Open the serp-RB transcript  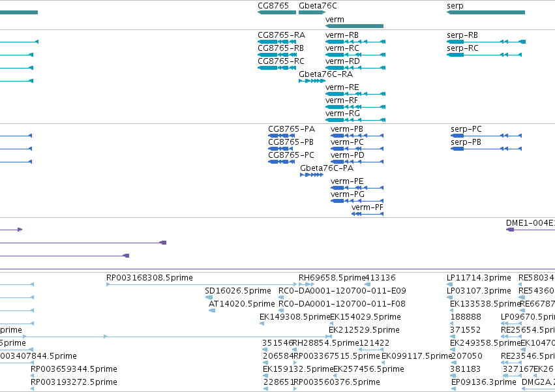click(x=486, y=42)
